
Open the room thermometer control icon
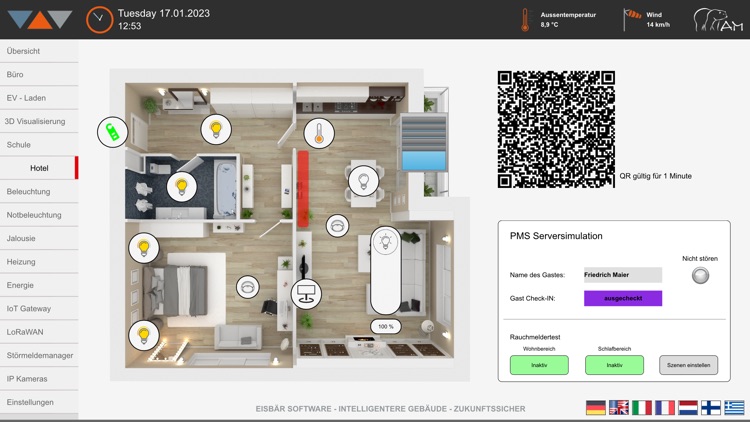coord(319,133)
